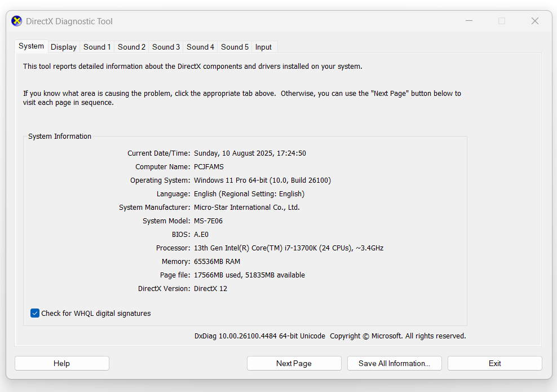Switch to the System tab
The height and width of the screenshot is (392, 557).
pyautogui.click(x=31, y=46)
